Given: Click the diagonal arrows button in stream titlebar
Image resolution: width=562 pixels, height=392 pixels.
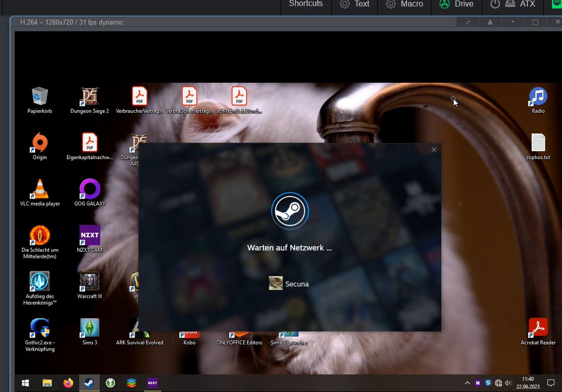Looking at the screenshot, I should coord(468,22).
